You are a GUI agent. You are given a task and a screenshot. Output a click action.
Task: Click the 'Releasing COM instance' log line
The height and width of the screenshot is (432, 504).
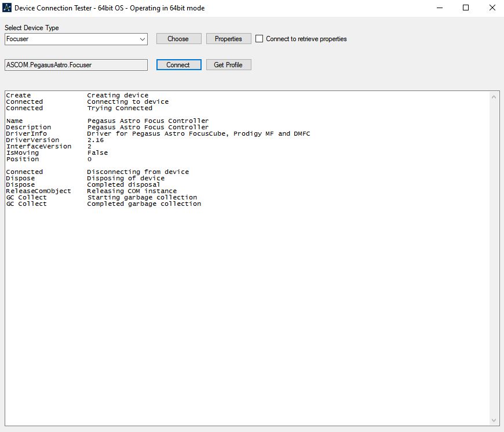coord(132,191)
